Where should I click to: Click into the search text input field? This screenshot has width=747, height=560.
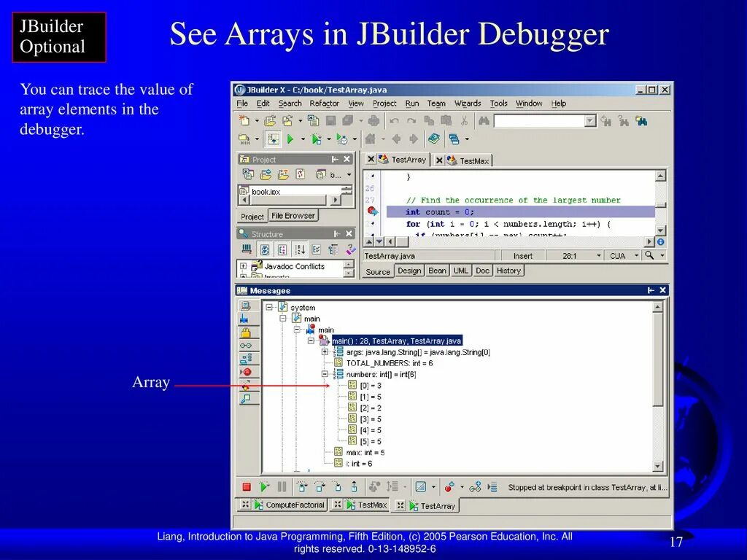point(539,121)
